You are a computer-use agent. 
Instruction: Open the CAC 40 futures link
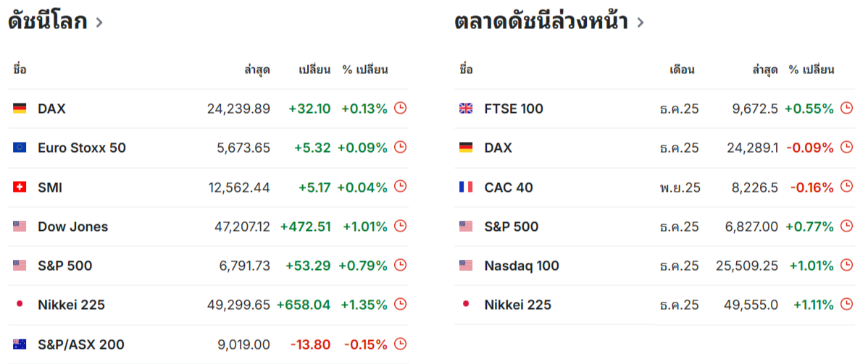(x=509, y=187)
